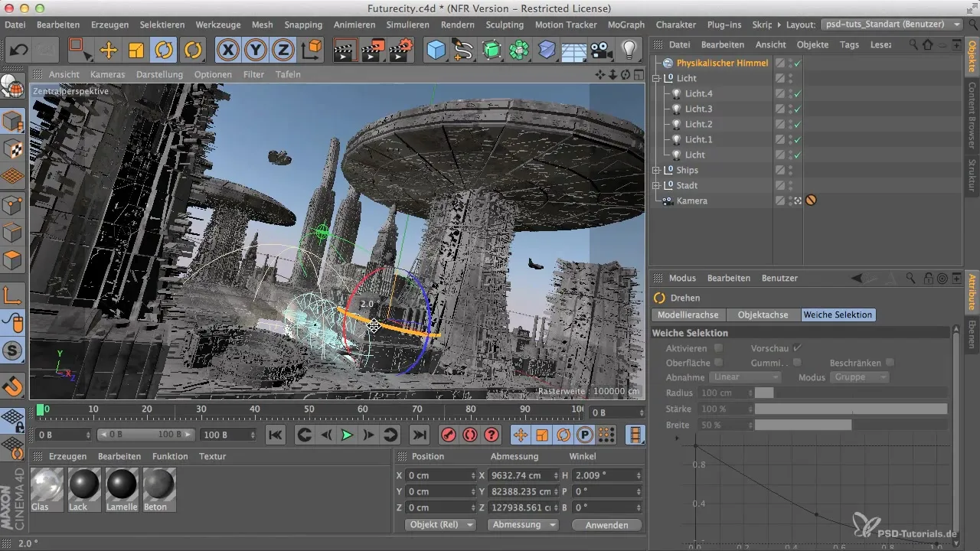Add floor environment grid icon
The width and height of the screenshot is (980, 551).
(x=574, y=51)
